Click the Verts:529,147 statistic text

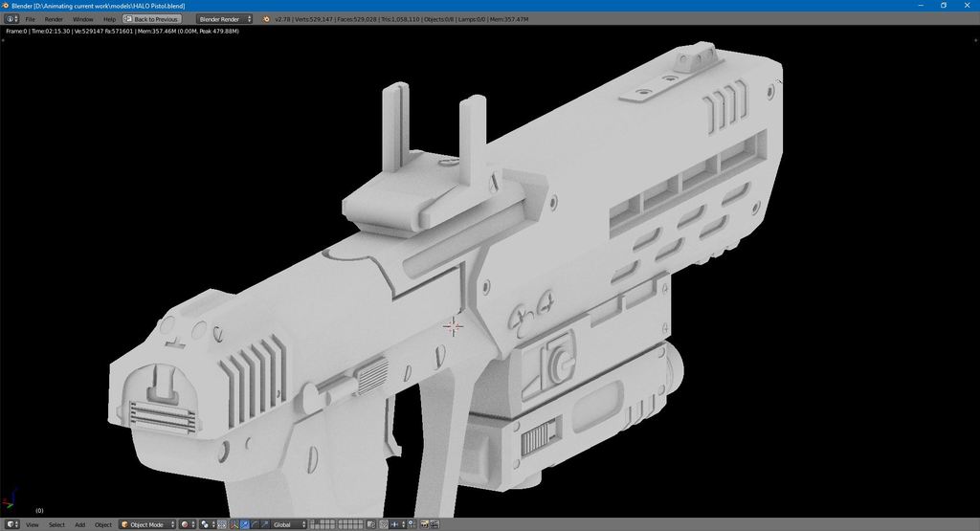point(314,19)
